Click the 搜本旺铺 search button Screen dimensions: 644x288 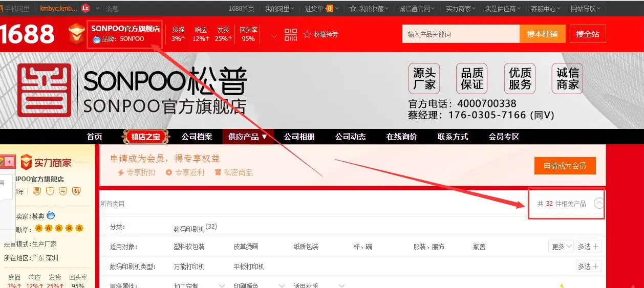point(542,34)
